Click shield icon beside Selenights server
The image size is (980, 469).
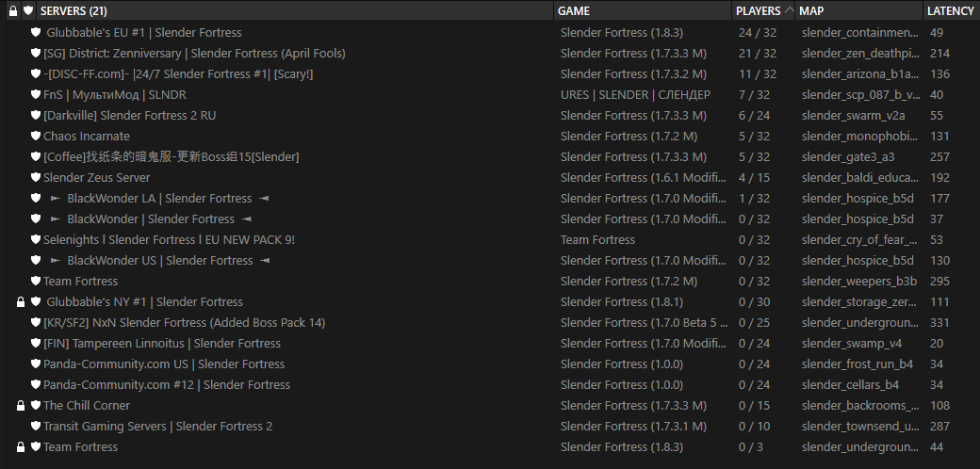click(x=36, y=240)
